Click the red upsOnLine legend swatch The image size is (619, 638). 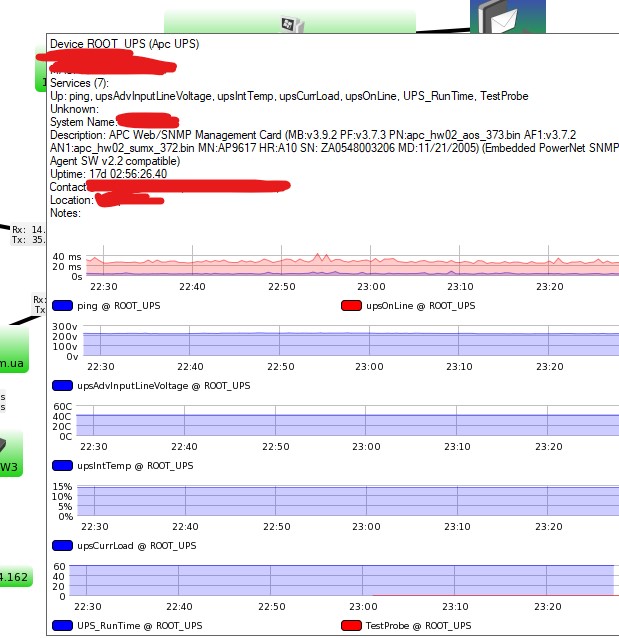tap(351, 306)
